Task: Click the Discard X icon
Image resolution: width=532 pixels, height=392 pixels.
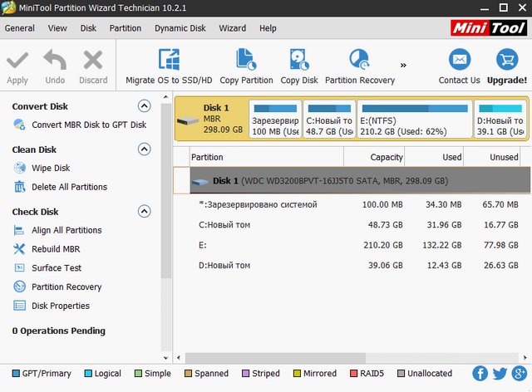Action: pos(93,61)
